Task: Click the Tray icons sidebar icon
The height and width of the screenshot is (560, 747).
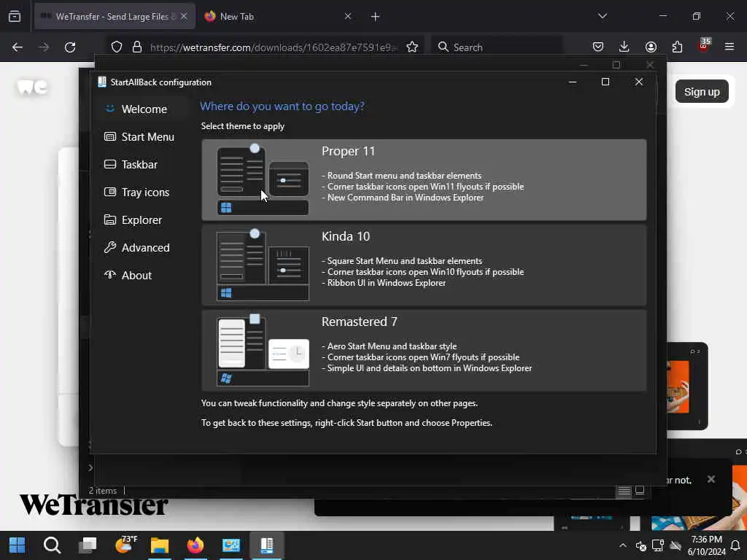Action: pyautogui.click(x=110, y=192)
